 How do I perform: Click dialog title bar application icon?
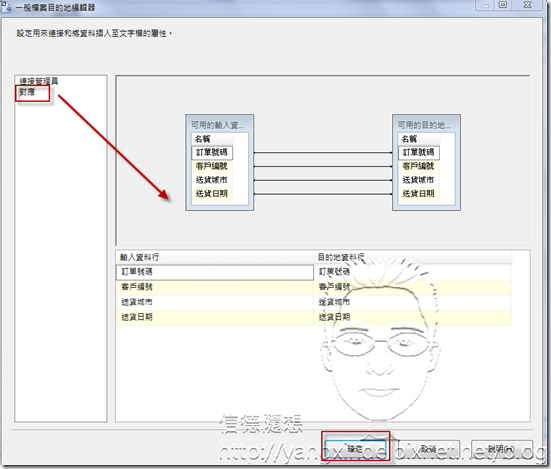6,7
